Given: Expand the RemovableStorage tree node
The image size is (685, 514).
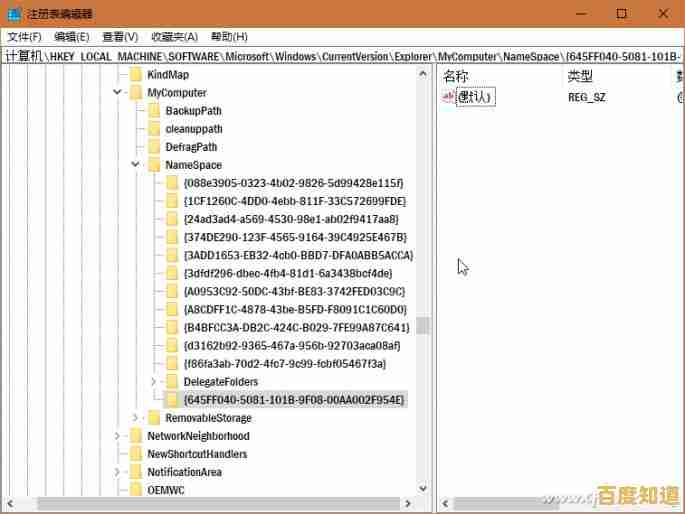Looking at the screenshot, I should (x=136, y=418).
